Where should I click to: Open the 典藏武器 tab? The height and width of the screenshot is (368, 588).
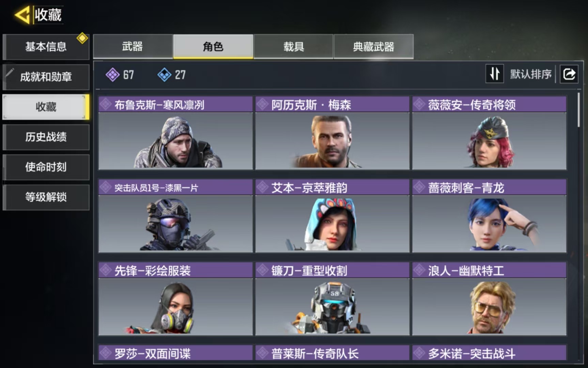[x=374, y=46]
